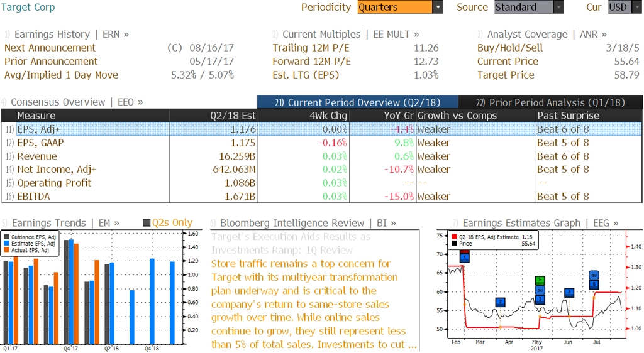Click the red Q2 18 EPS estimate legend swatch
This screenshot has width=644, height=353.
coord(454,237)
